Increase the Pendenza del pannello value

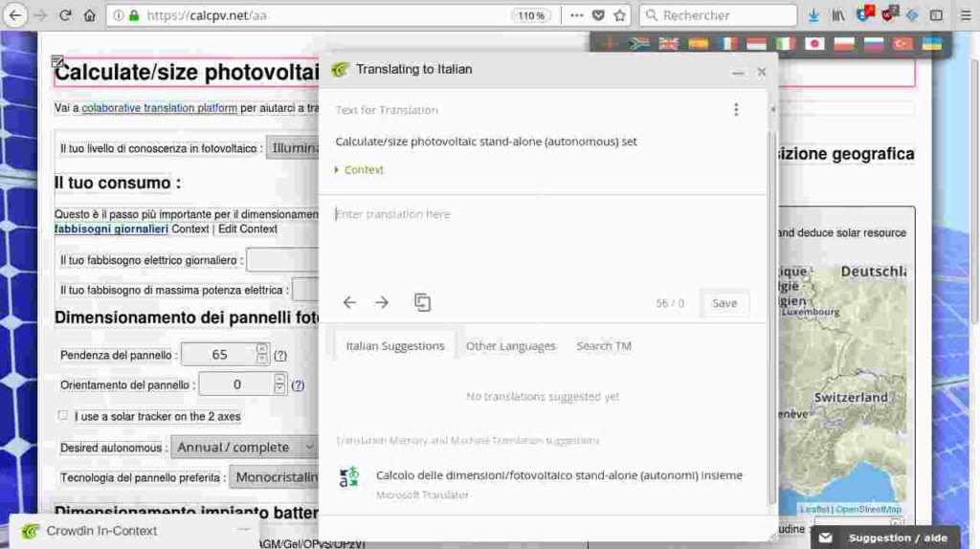tap(261, 349)
